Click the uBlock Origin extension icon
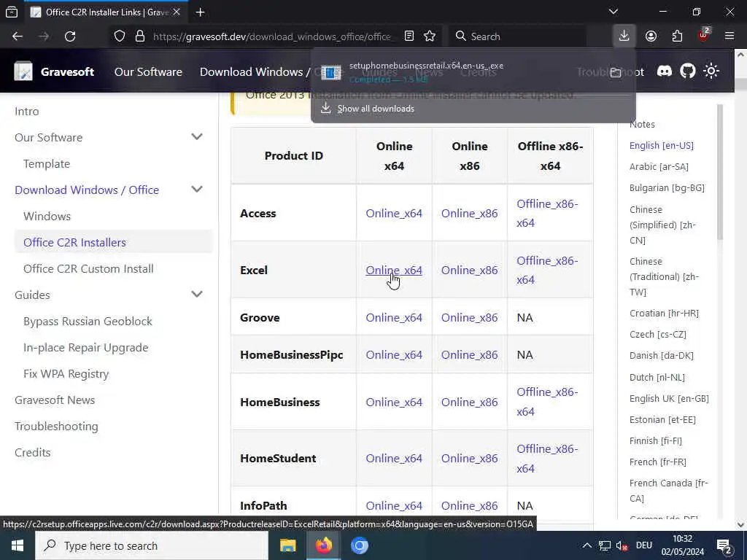The image size is (747, 560). pyautogui.click(x=704, y=35)
